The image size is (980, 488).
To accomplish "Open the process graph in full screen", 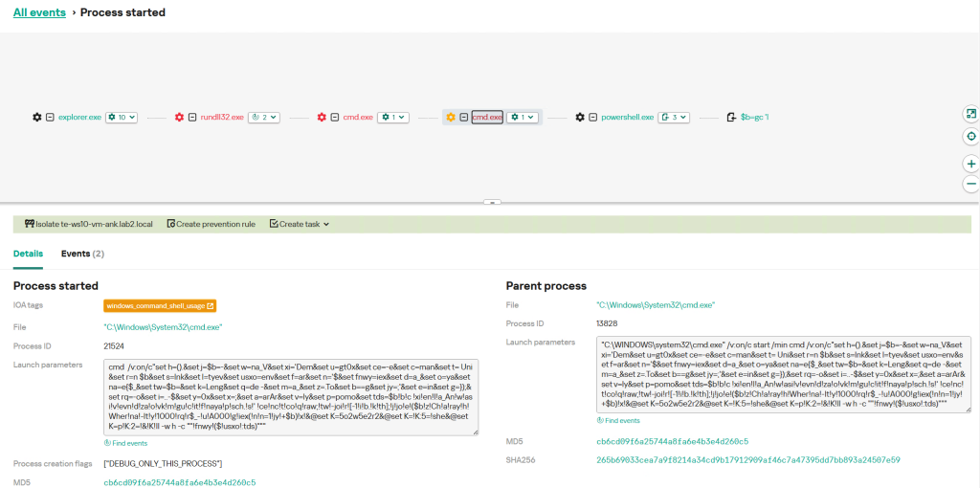I will (970, 114).
